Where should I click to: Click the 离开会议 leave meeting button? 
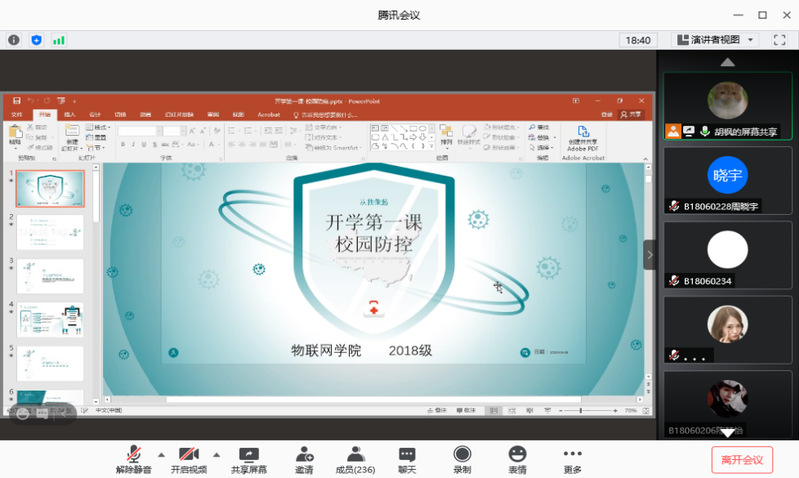point(741,460)
